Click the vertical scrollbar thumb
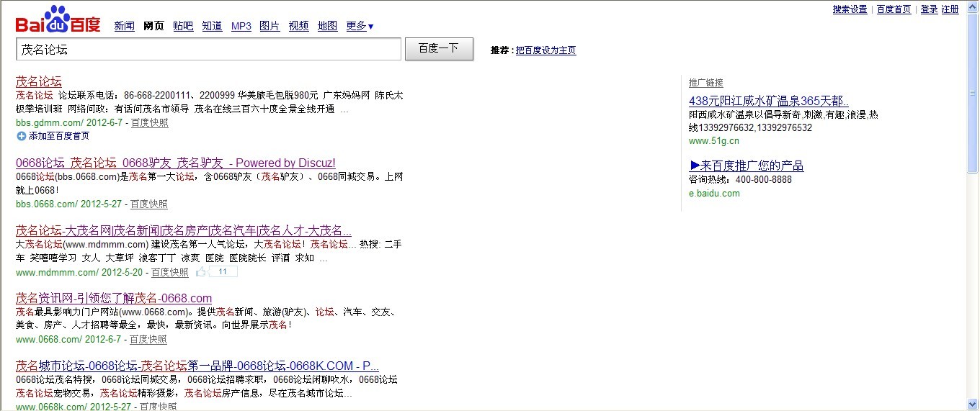Screen dimensions: 980x411 974,94
